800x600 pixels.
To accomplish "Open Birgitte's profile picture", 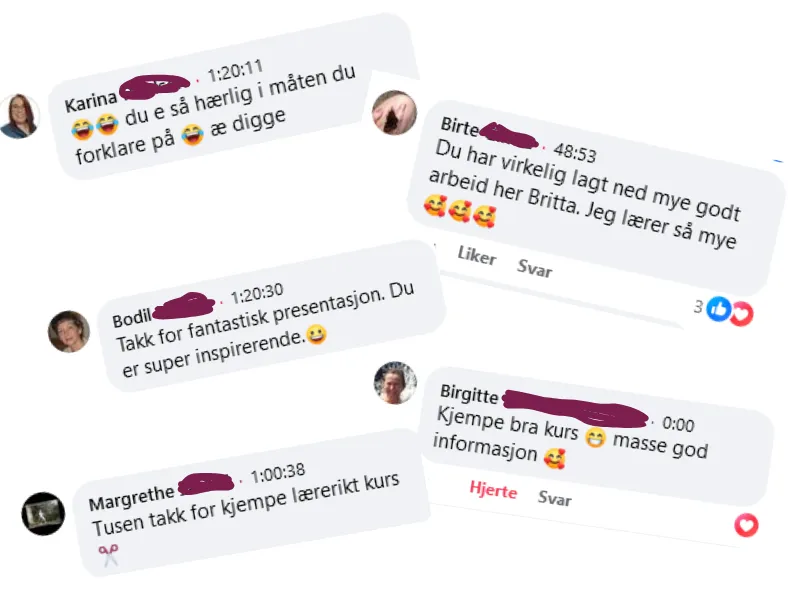I will (x=395, y=383).
